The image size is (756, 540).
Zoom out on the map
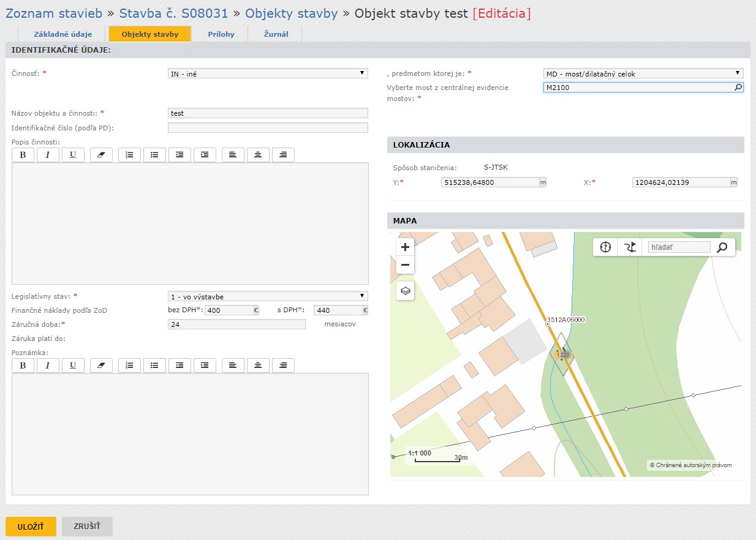coord(405,265)
